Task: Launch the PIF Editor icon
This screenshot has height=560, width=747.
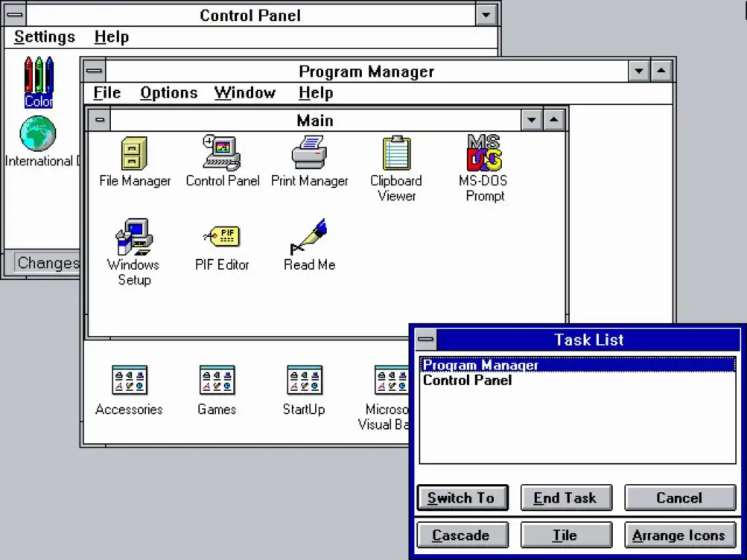Action: (x=222, y=236)
